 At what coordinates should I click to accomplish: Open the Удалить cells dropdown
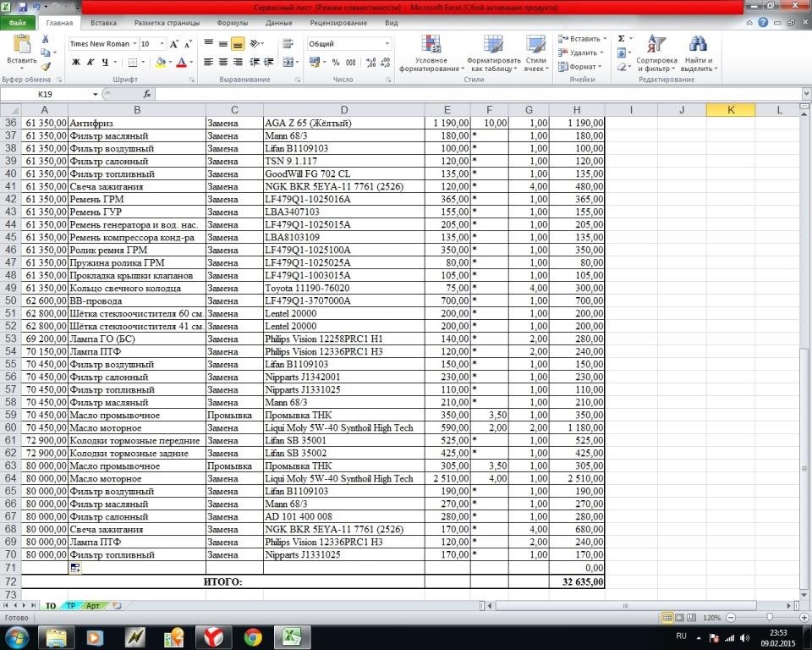point(580,52)
